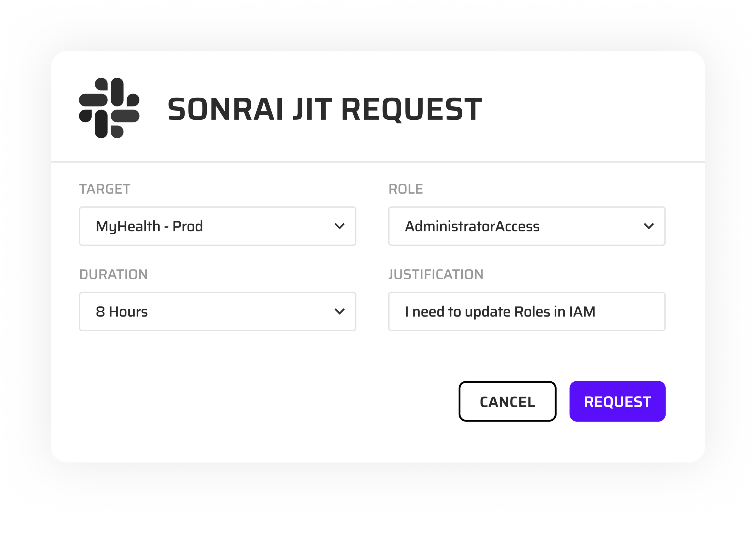Select the MyHealth - Prod target value
Screen dimensions: 756x558
pos(149,226)
